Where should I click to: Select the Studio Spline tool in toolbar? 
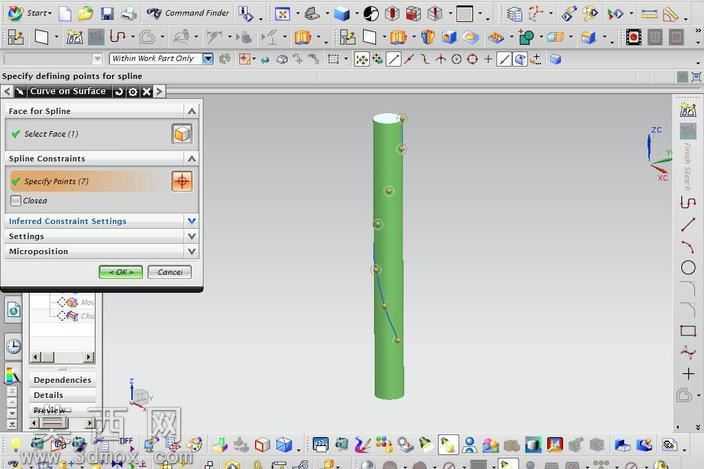click(x=118, y=37)
